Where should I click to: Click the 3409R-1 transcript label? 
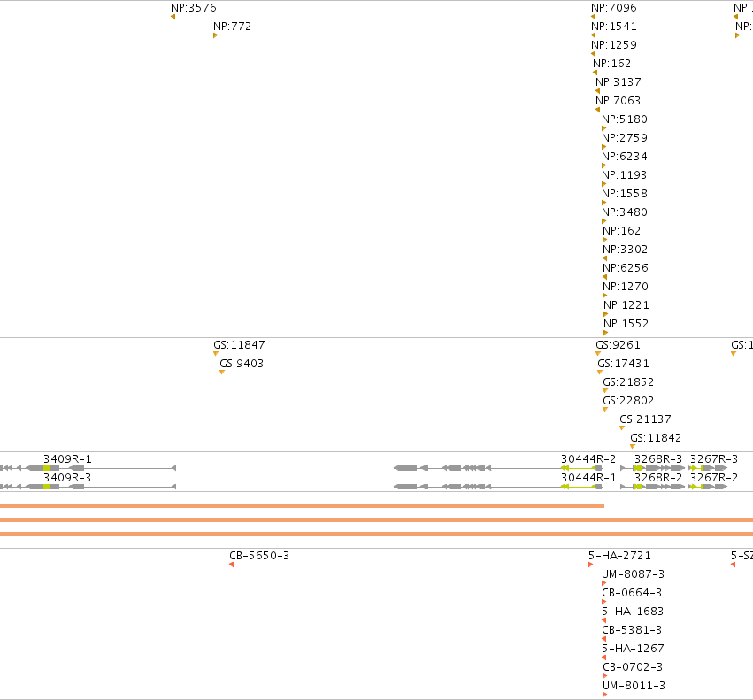[67, 459]
